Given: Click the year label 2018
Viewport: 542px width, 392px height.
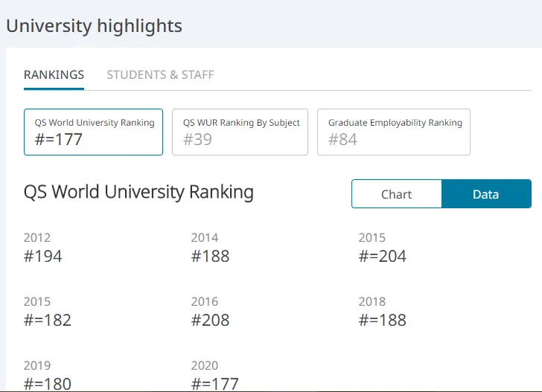Looking at the screenshot, I should (x=372, y=301).
